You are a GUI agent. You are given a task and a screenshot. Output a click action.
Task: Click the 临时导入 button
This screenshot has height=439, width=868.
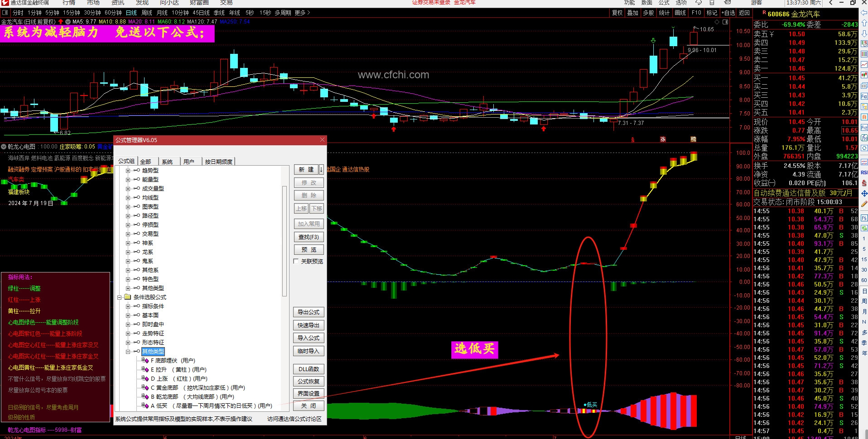coord(309,351)
